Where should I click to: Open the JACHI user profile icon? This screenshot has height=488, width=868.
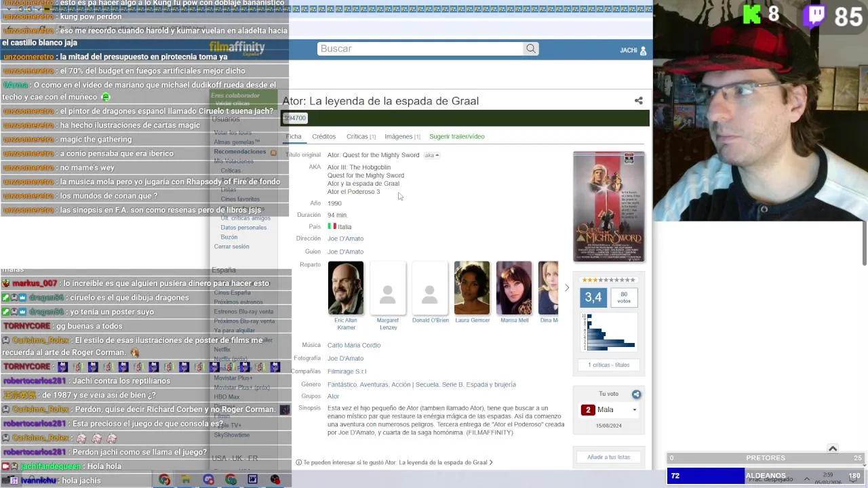tap(643, 50)
